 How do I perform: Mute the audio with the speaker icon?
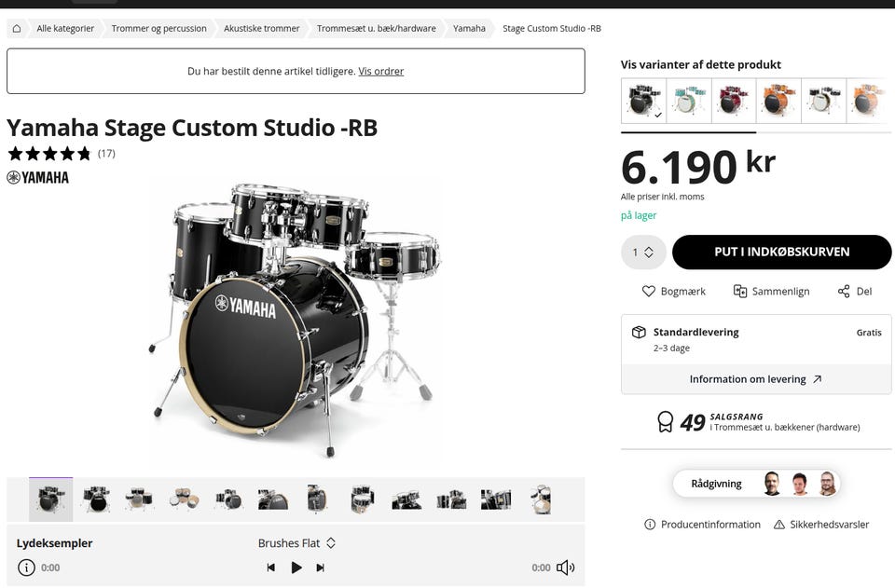tap(565, 567)
